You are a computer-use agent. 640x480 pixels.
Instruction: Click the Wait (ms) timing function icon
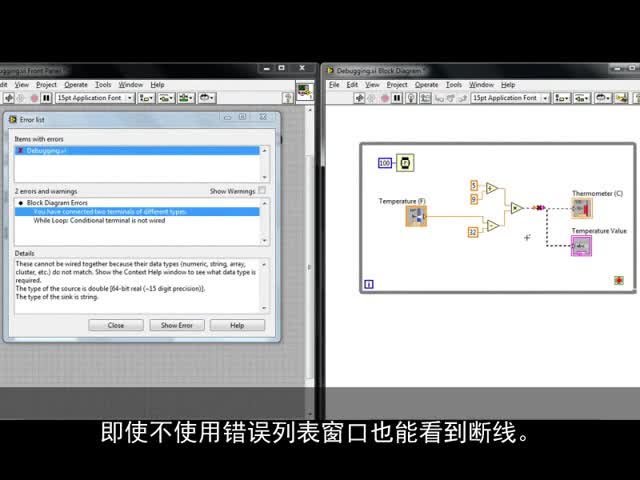click(x=405, y=163)
